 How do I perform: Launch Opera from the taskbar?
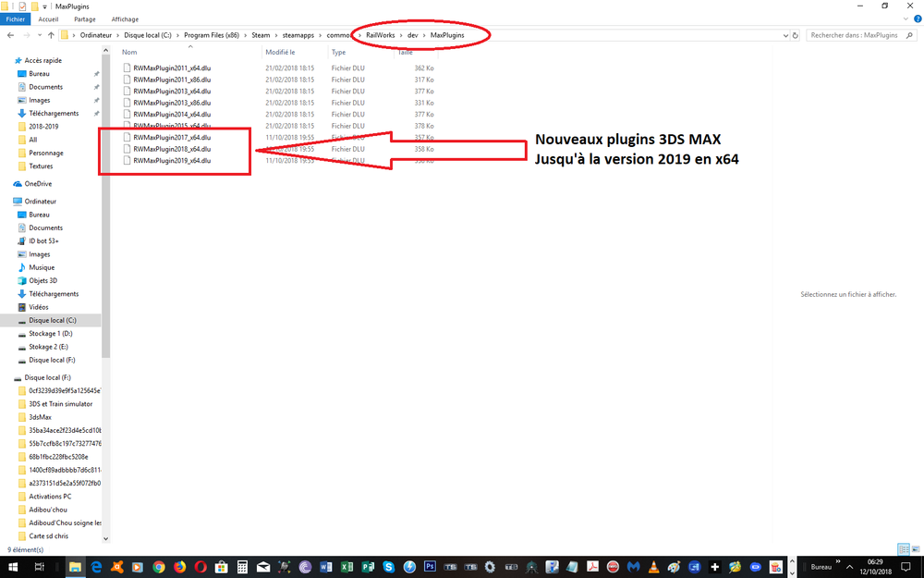[201, 568]
